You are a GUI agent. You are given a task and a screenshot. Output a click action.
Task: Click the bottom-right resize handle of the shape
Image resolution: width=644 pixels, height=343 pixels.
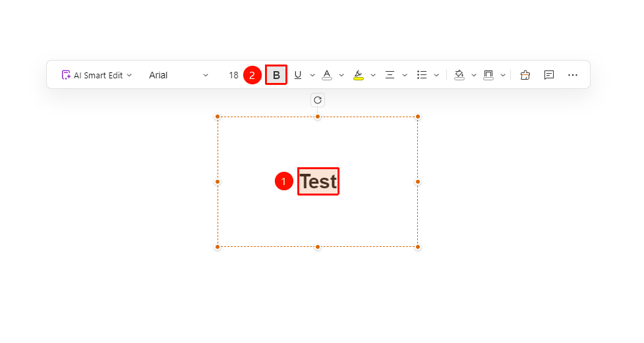418,247
